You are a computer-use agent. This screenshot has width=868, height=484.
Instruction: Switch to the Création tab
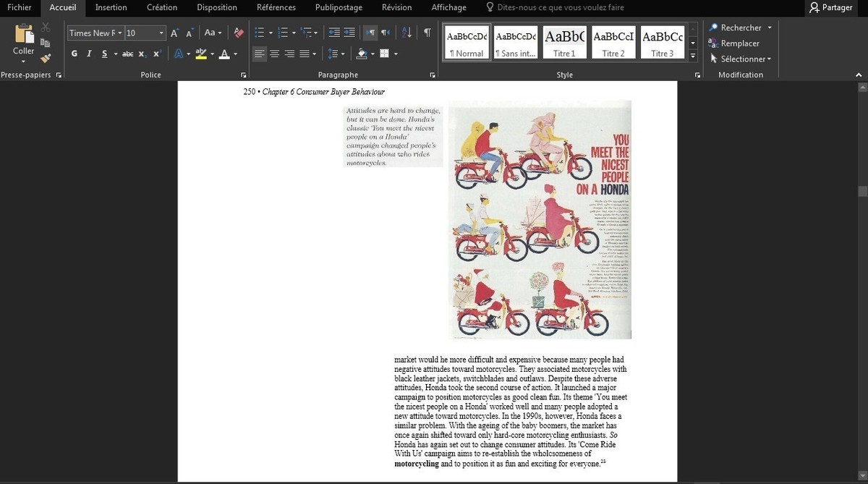pyautogui.click(x=162, y=7)
